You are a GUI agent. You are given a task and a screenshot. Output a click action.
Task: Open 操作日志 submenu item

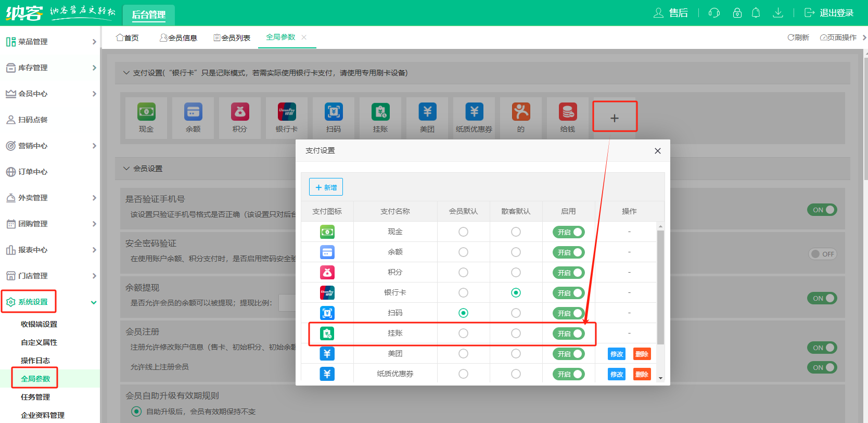pyautogui.click(x=35, y=361)
